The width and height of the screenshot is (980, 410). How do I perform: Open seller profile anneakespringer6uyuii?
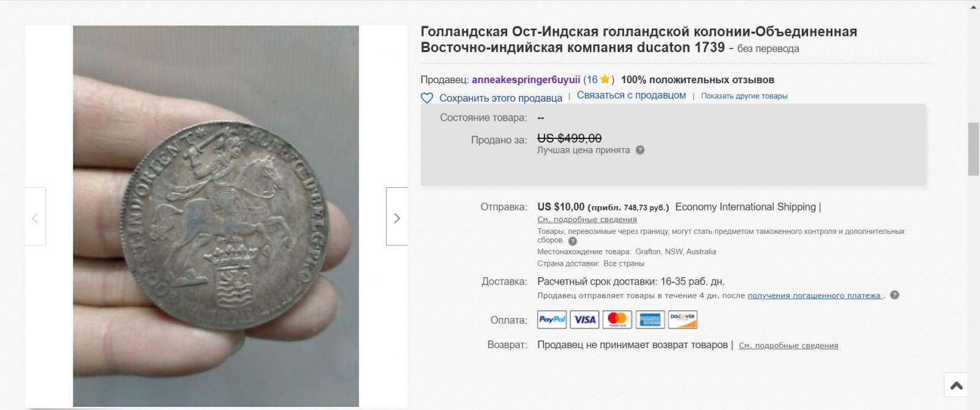(x=526, y=80)
